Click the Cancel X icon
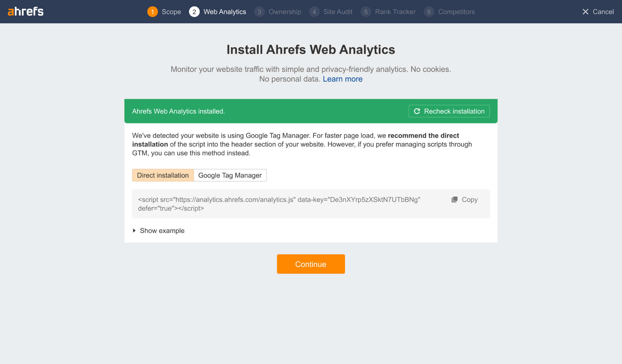Viewport: 622px width, 364px height. pos(586,12)
